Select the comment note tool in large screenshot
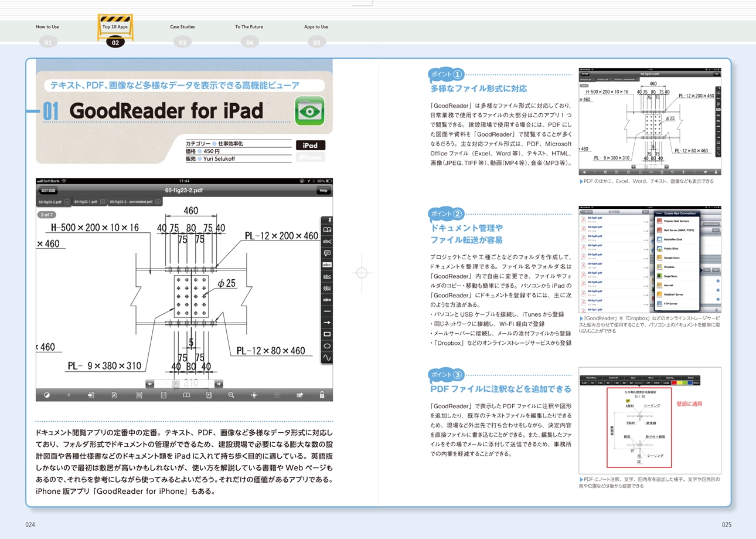 327,253
